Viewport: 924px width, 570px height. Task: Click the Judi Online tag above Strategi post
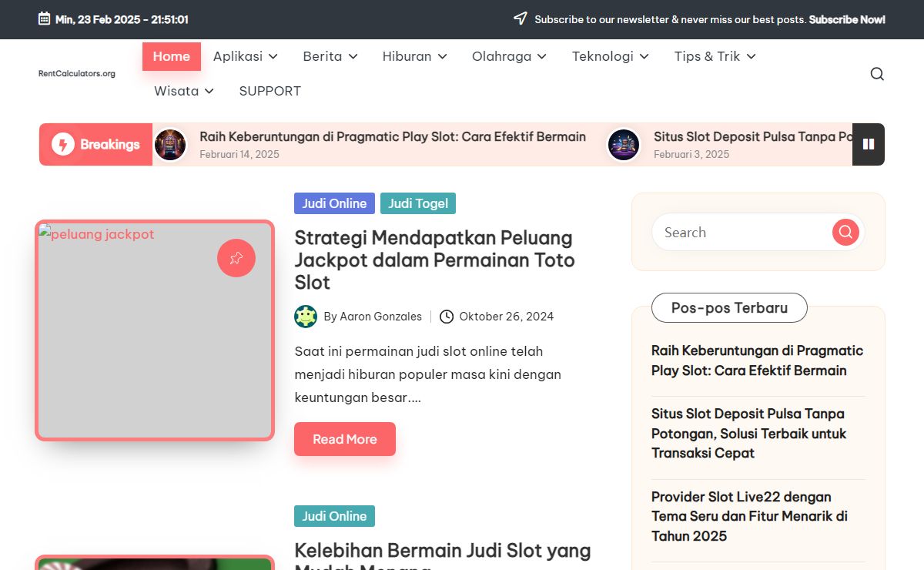[x=334, y=203]
